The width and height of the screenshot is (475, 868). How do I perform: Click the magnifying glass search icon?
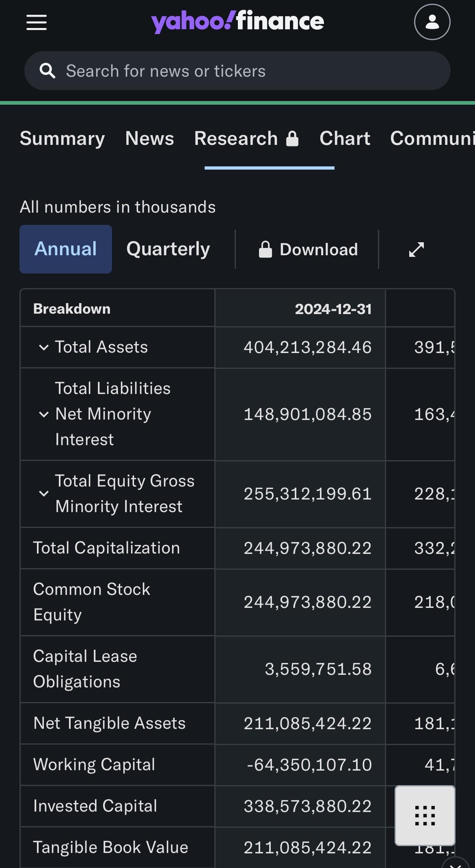tap(47, 71)
